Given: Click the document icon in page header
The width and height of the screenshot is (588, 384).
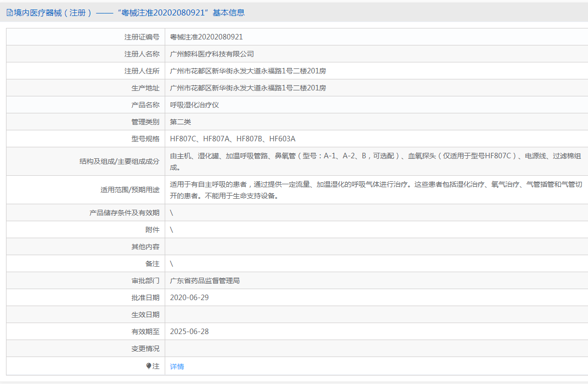Looking at the screenshot, I should point(9,13).
